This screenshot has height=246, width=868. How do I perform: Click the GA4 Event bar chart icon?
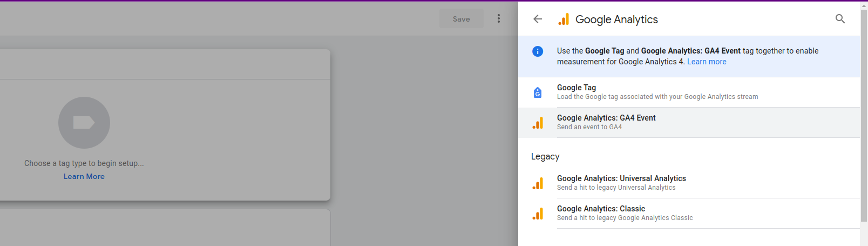(538, 123)
